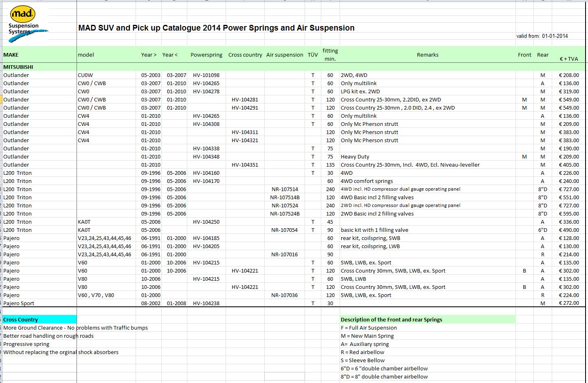Click the HV-104351 cross country cell
Image resolution: width=588 pixels, height=383 pixels.
click(245, 165)
